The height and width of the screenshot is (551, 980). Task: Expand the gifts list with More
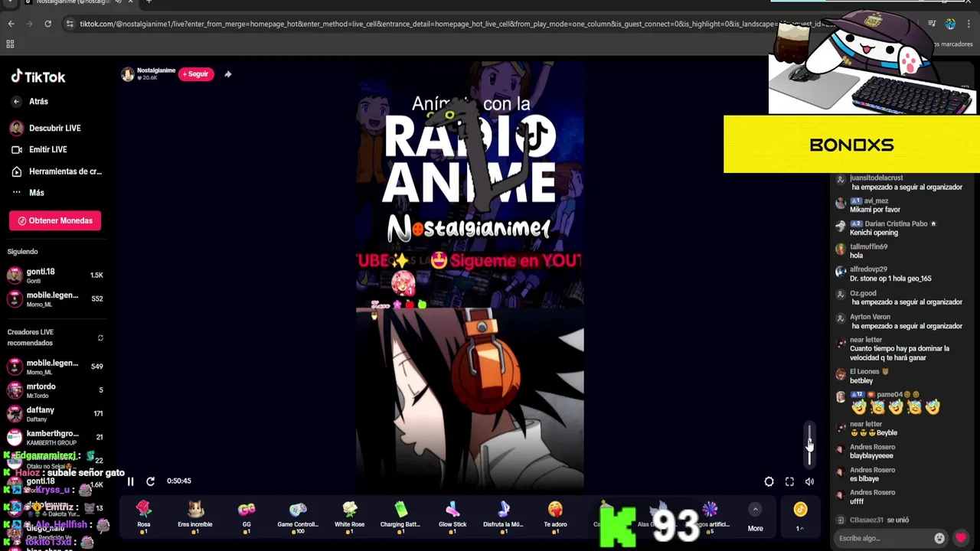pyautogui.click(x=755, y=518)
